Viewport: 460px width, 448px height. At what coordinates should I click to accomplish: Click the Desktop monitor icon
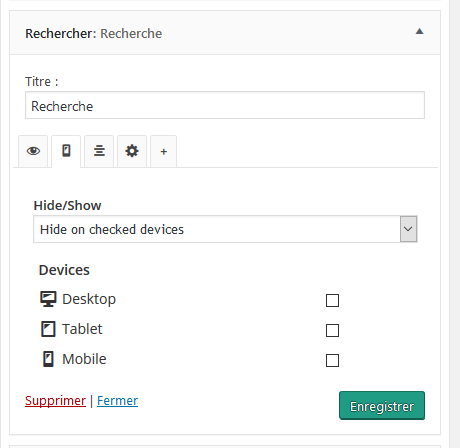coord(48,299)
